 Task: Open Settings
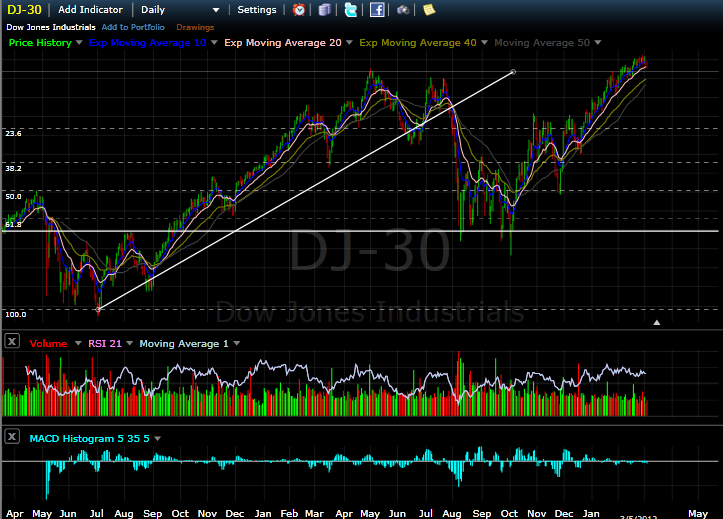tap(257, 10)
